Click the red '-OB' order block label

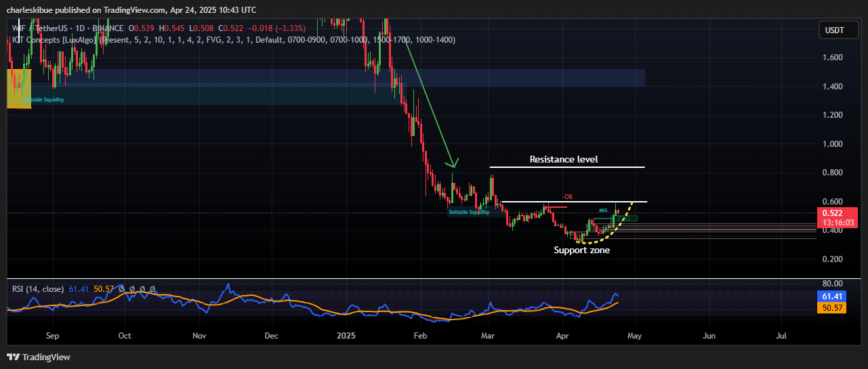[x=567, y=197]
